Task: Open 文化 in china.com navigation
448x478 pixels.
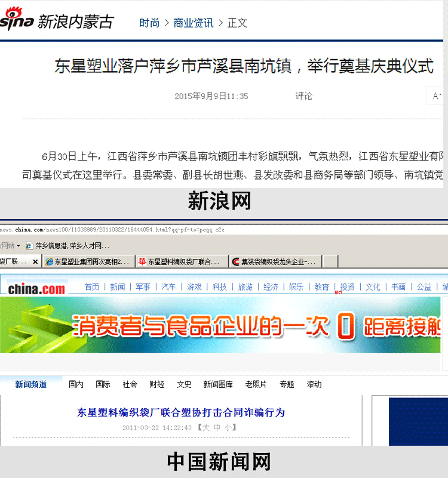Action: click(373, 287)
